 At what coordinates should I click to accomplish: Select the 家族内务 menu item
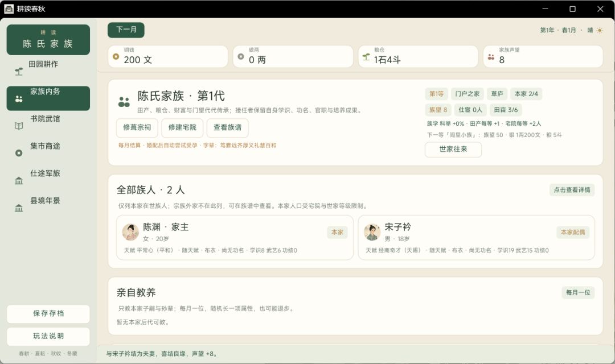pyautogui.click(x=48, y=98)
